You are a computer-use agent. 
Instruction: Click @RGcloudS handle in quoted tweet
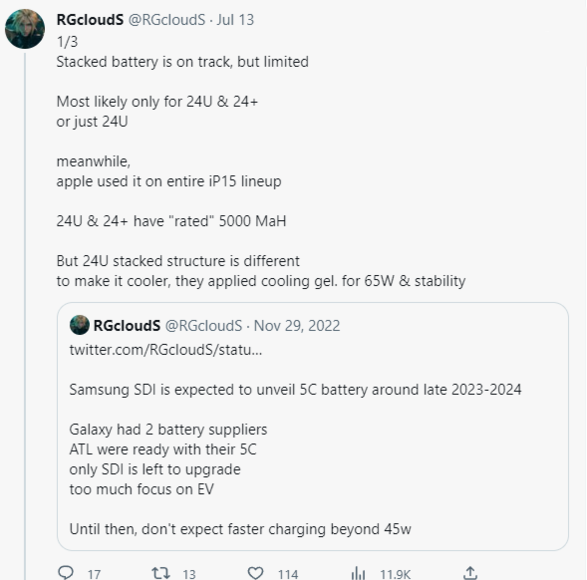204,326
